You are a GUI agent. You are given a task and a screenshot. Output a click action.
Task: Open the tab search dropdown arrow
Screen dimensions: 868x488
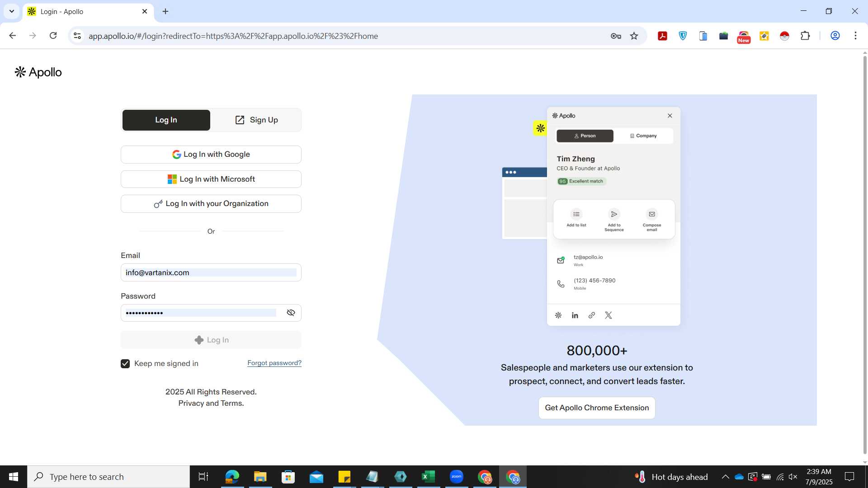tap(12, 11)
